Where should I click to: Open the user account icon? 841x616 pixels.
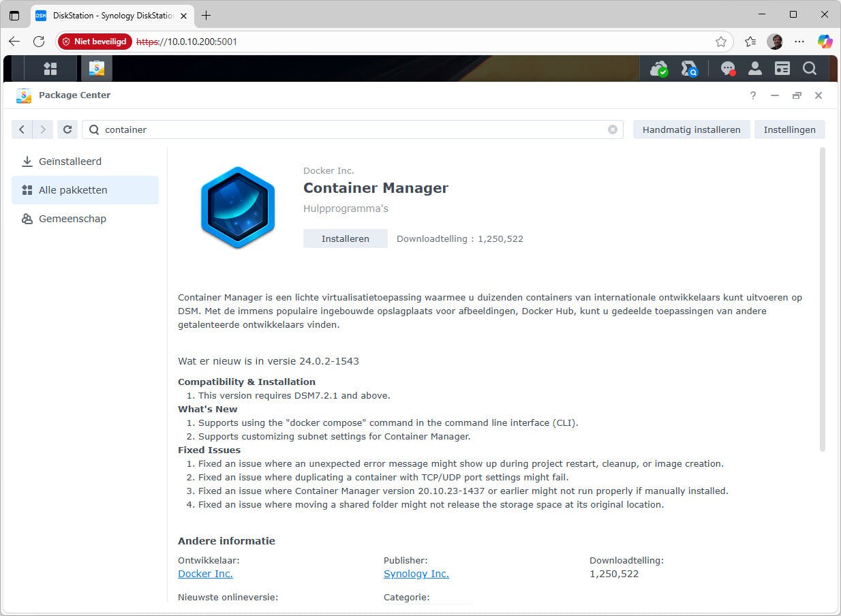[754, 68]
